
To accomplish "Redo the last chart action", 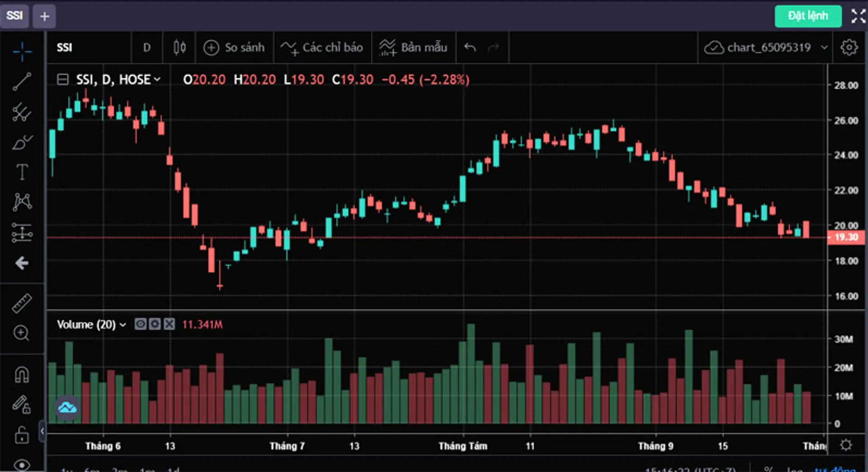I will coord(493,47).
